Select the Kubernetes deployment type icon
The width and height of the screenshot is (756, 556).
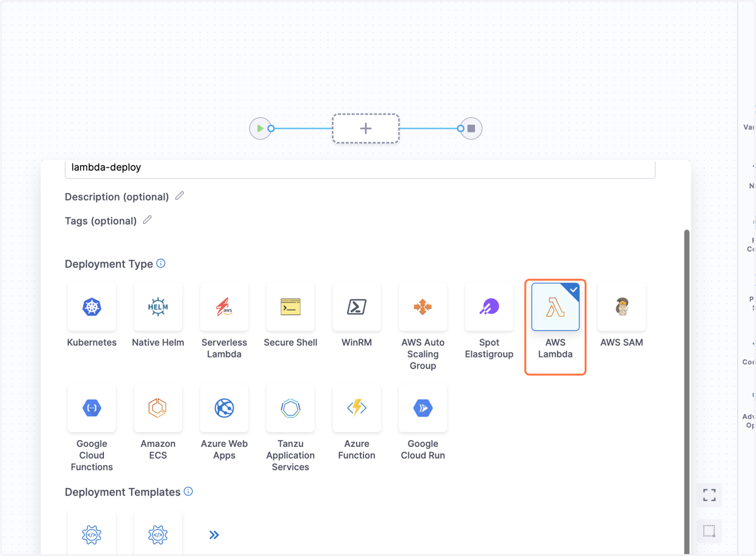[92, 307]
